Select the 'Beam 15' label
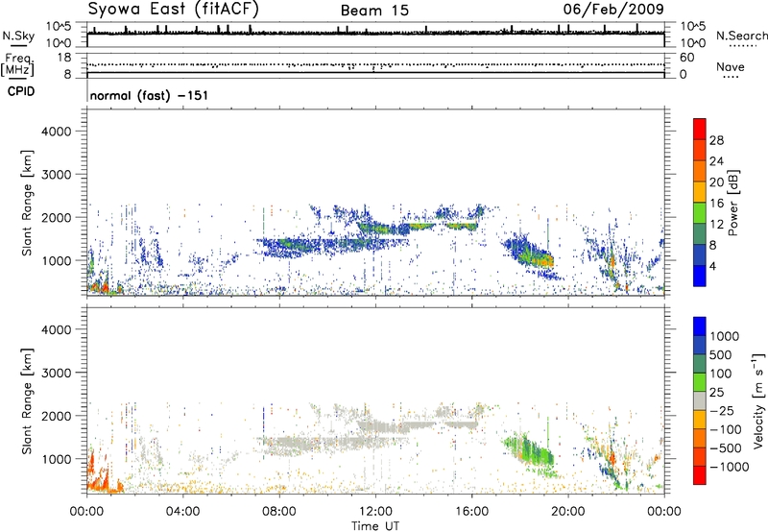This screenshot has height=532, width=768. [x=374, y=11]
